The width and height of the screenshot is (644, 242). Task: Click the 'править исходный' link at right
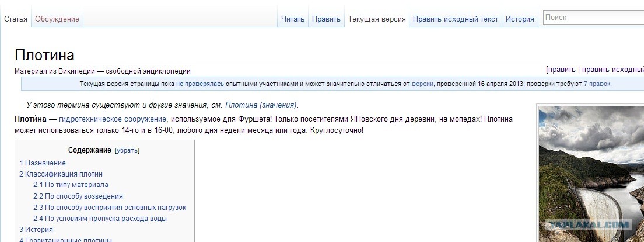click(x=612, y=70)
